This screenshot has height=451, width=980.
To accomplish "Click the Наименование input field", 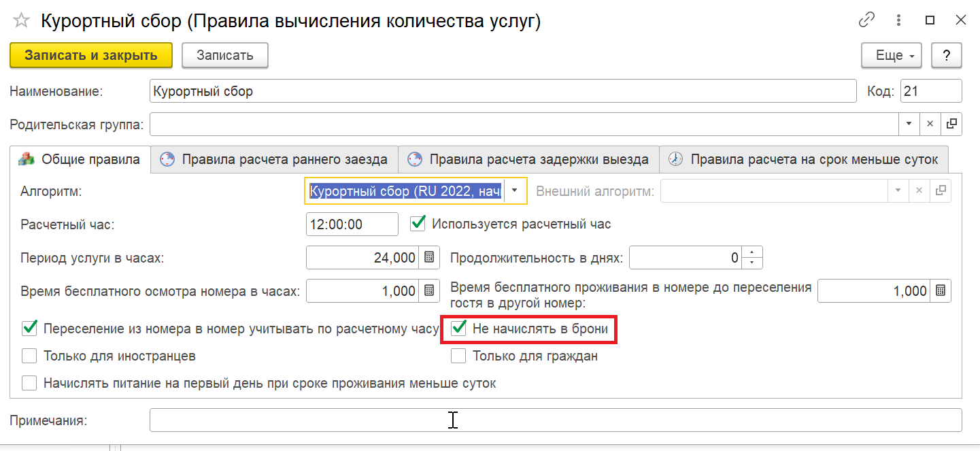I will point(503,91).
